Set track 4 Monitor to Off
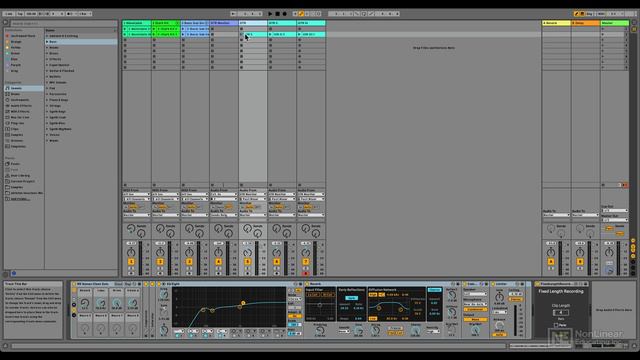The image size is (640, 360). click(229, 207)
